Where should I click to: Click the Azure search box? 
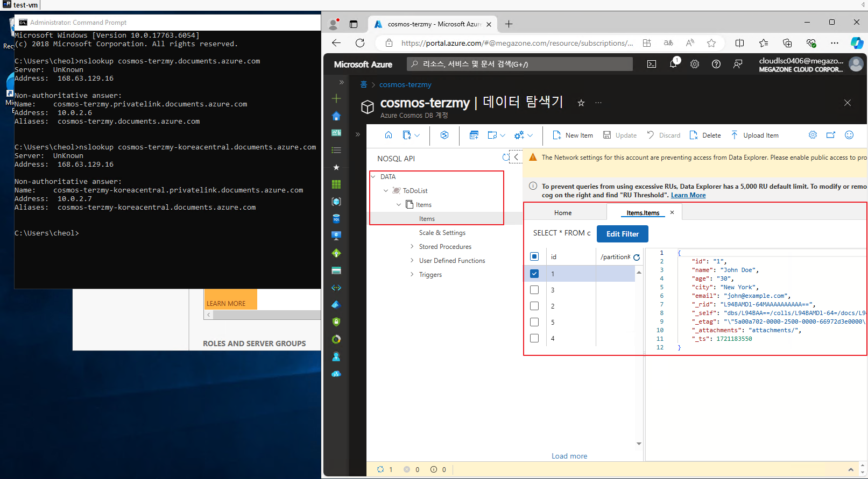pyautogui.click(x=520, y=64)
